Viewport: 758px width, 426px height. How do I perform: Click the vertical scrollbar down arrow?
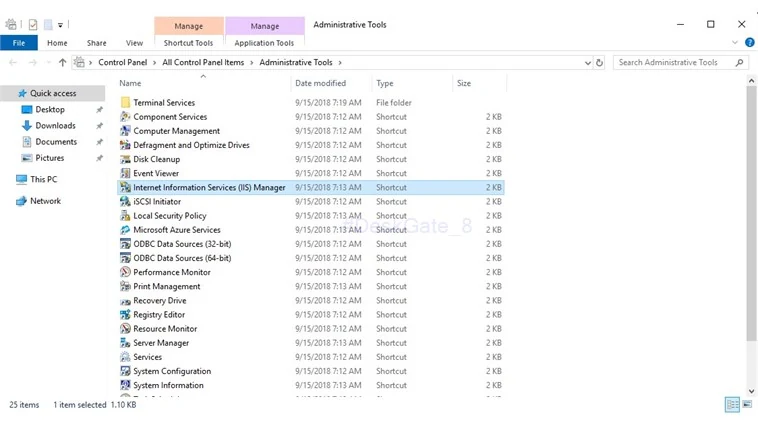tap(751, 391)
